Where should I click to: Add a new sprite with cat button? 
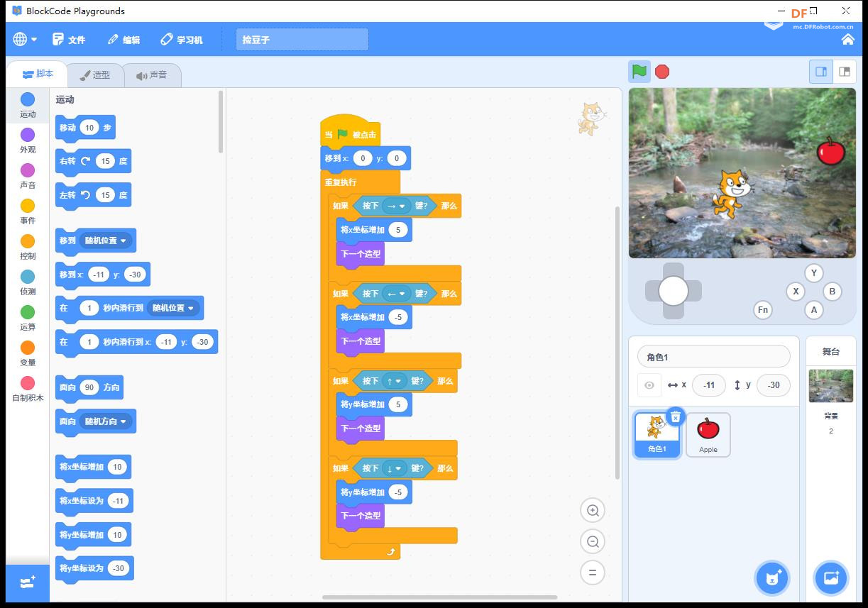[x=772, y=578]
